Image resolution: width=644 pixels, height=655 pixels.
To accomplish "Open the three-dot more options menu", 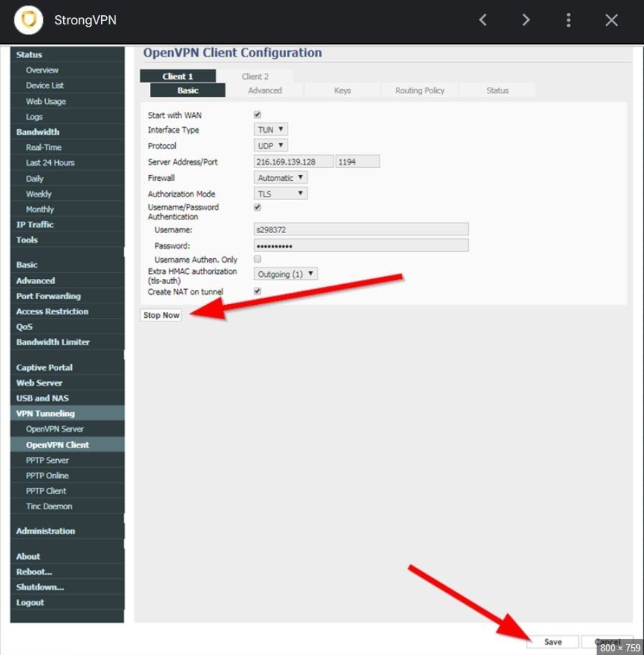I will click(x=569, y=19).
